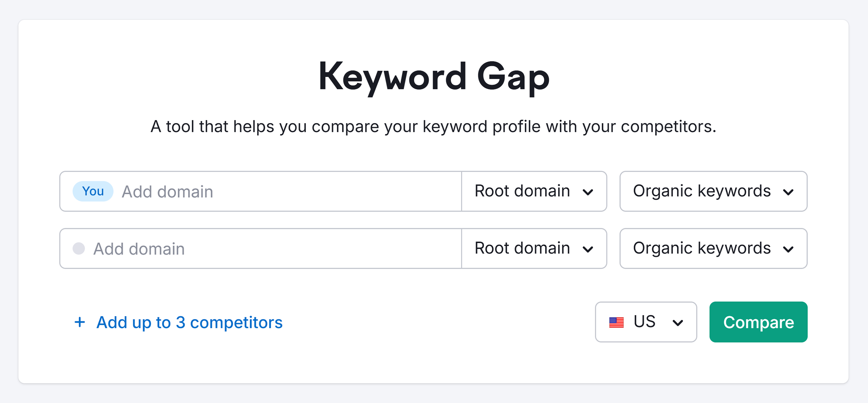Click the competitor Add domain input field
The image size is (868, 403).
tap(260, 248)
